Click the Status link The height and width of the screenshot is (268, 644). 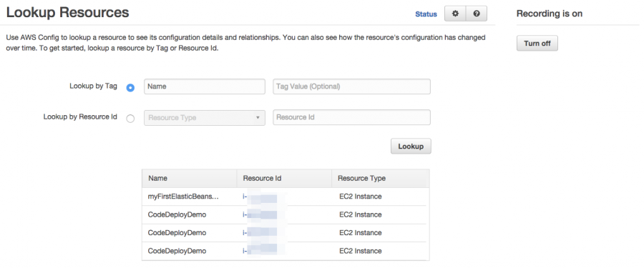[426, 14]
